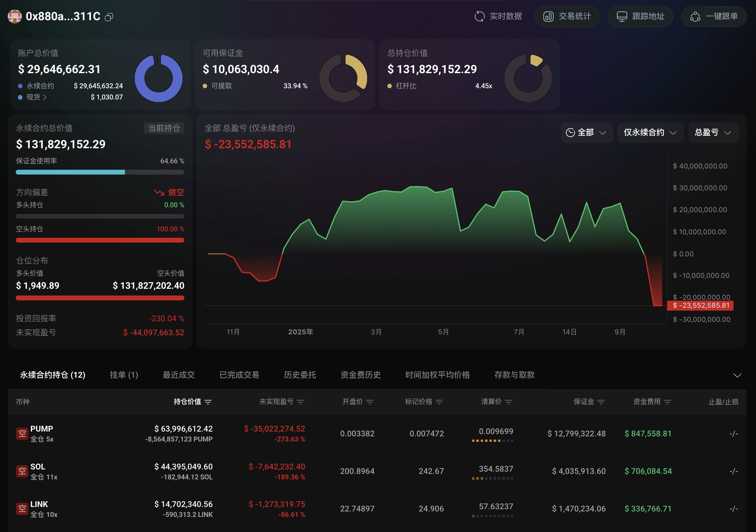Click the 币种 column header
Image resolution: width=756 pixels, height=532 pixels.
click(23, 402)
